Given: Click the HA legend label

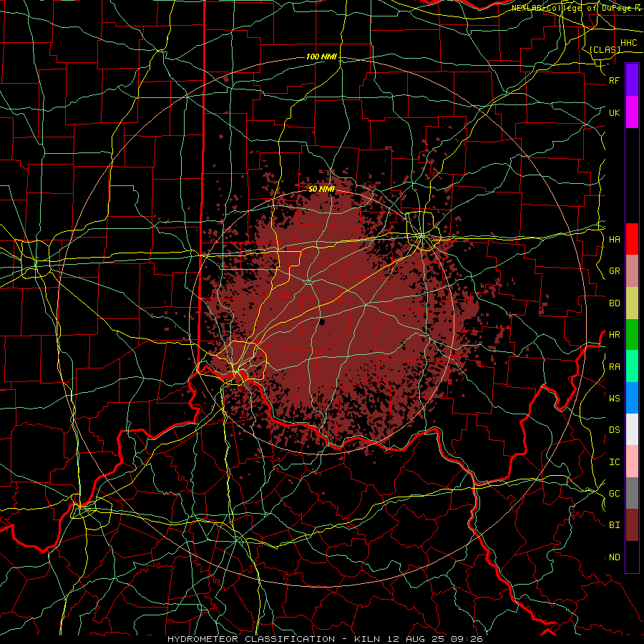Looking at the screenshot, I should tap(615, 239).
